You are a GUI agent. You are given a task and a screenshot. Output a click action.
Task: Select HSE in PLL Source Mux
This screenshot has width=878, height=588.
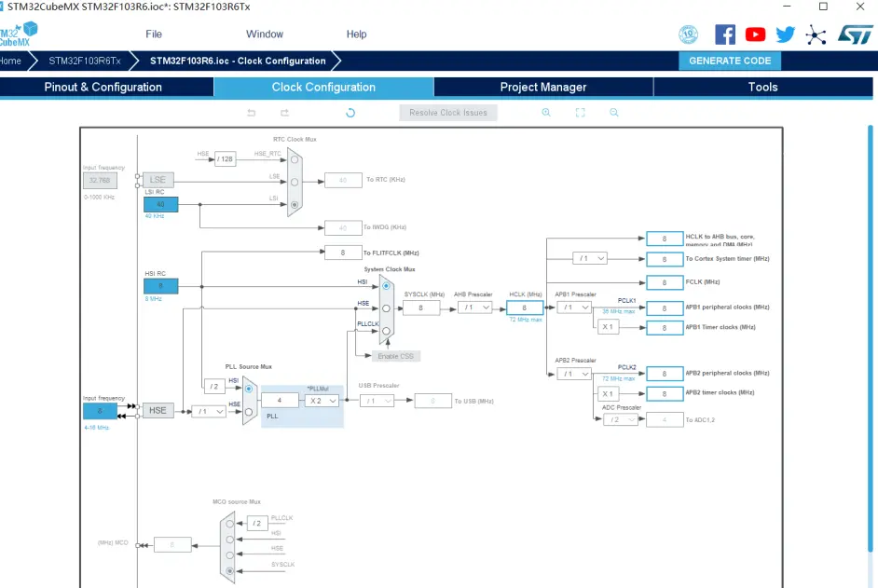pyautogui.click(x=249, y=412)
